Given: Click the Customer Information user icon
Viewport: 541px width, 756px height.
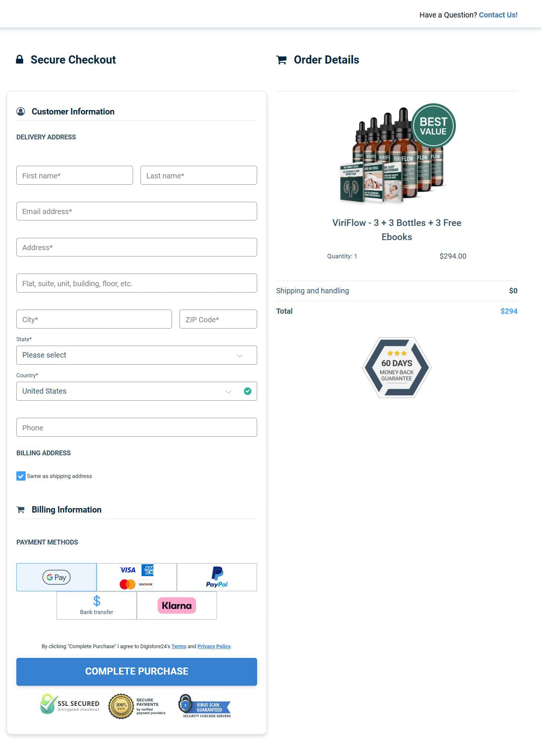Looking at the screenshot, I should tap(21, 112).
